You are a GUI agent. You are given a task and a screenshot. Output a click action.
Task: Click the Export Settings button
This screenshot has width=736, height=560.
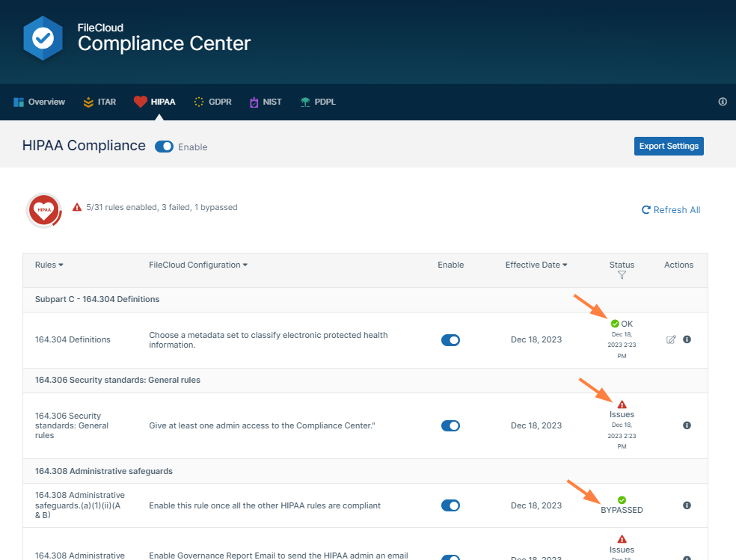669,146
